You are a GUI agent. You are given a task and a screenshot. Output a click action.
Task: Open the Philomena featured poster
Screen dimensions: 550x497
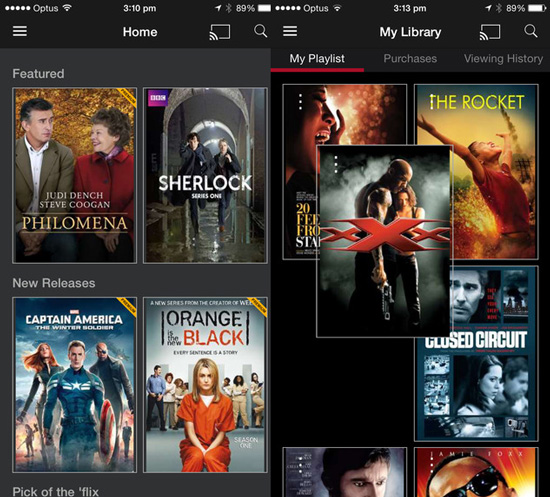coord(74,175)
